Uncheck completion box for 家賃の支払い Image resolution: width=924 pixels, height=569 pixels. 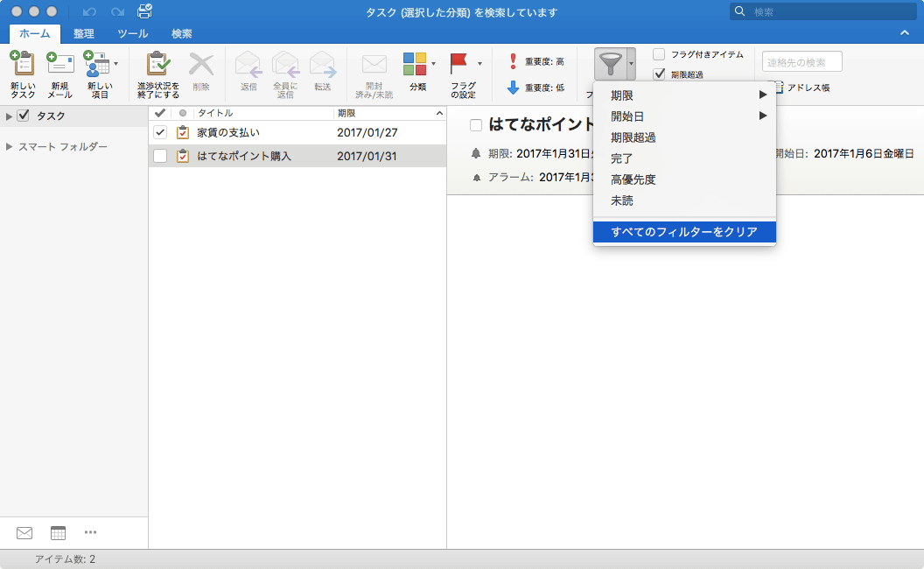[160, 132]
